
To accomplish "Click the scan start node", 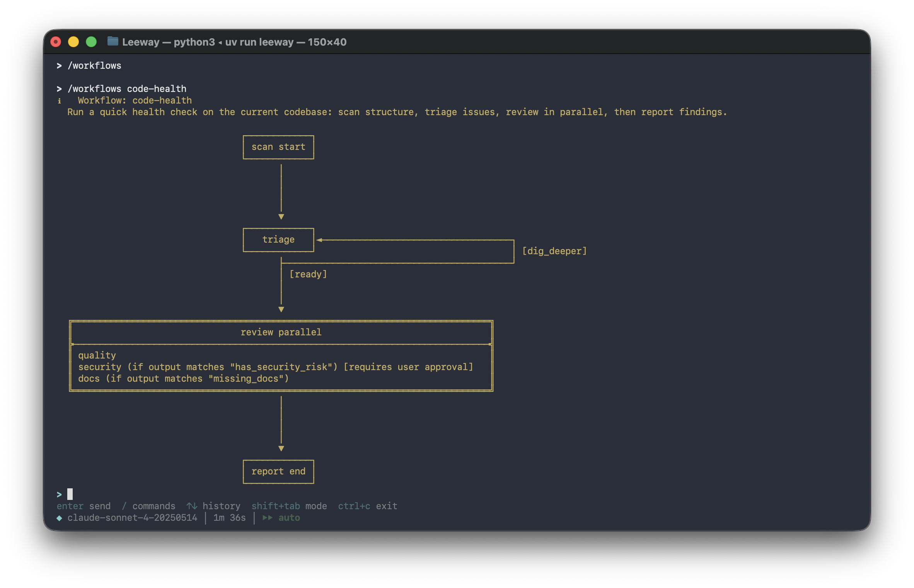I will click(x=278, y=147).
